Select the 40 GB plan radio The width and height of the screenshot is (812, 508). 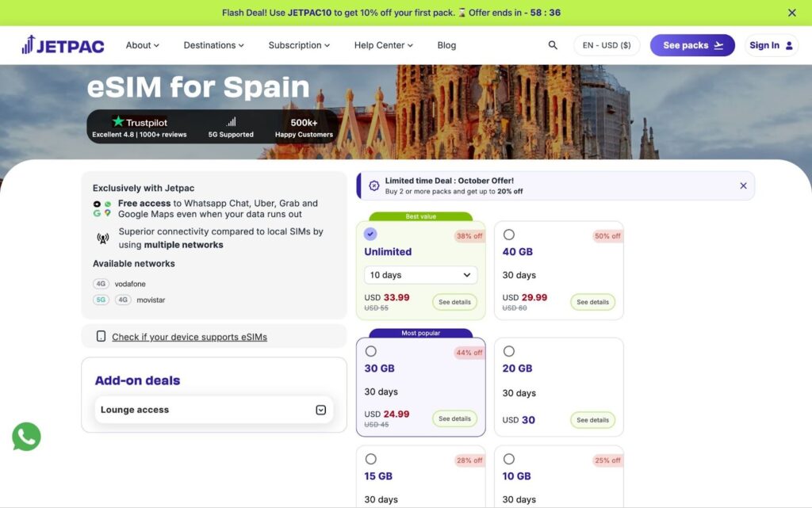click(509, 235)
